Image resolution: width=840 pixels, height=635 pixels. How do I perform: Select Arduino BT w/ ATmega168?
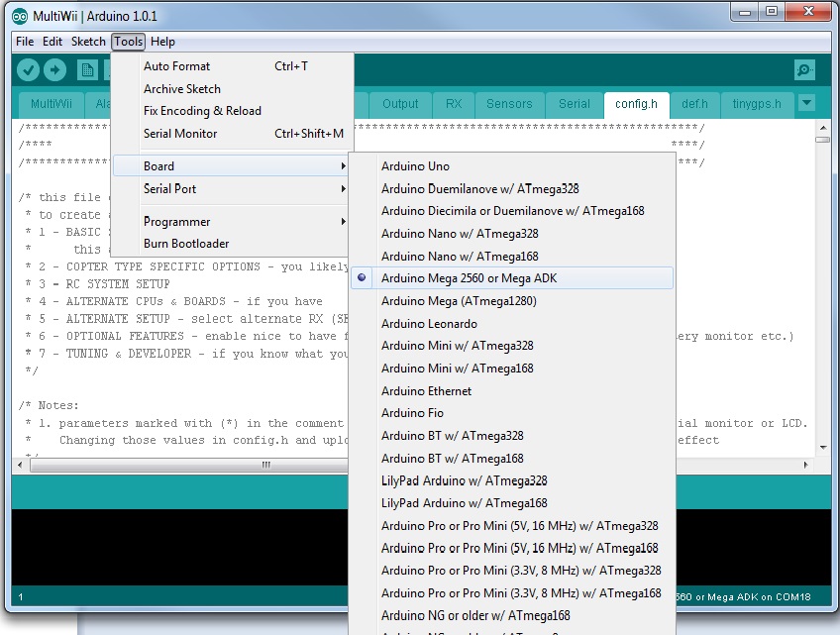(512, 458)
